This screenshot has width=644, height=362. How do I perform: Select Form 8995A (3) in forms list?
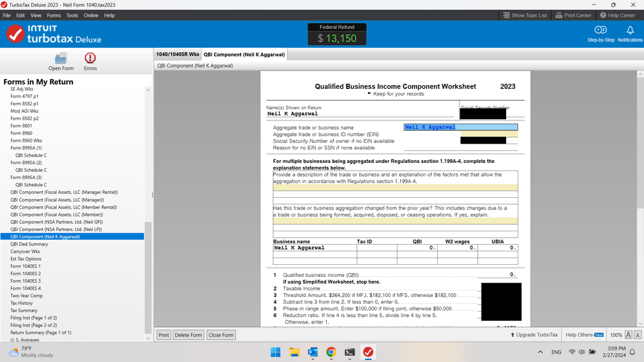point(26,177)
